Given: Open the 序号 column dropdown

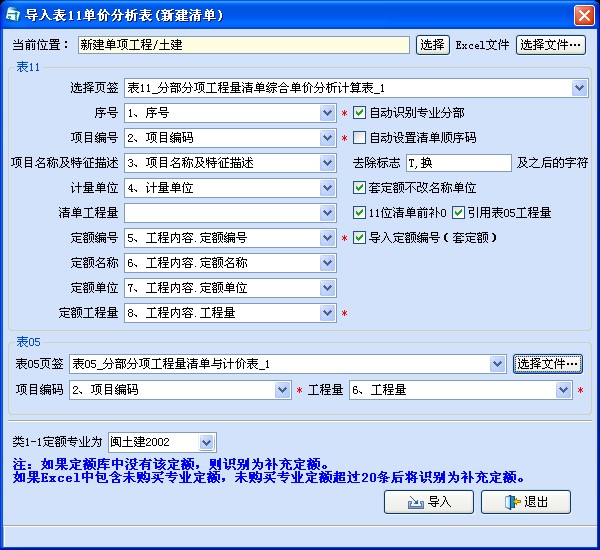Looking at the screenshot, I should tap(328, 113).
